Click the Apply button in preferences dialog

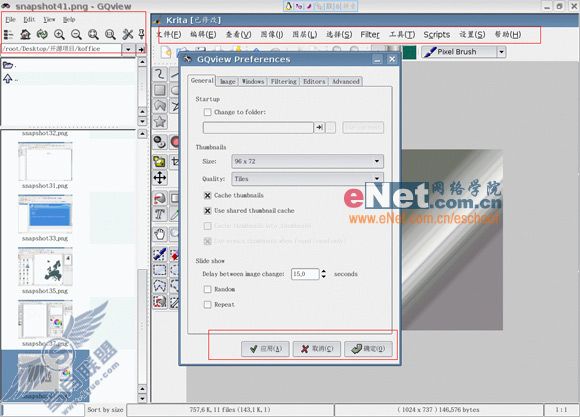pyautogui.click(x=265, y=349)
